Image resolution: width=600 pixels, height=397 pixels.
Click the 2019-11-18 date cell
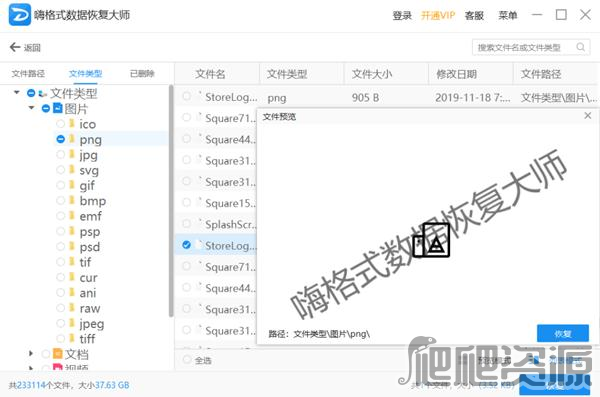473,98
